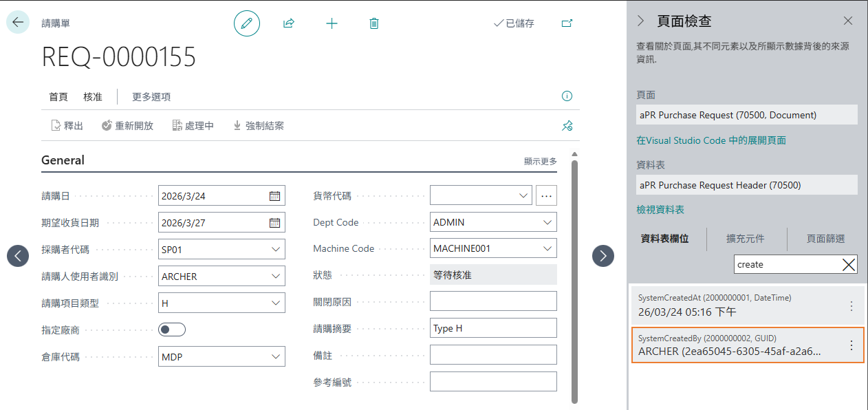
Task: Expand the 請購人使用者識別 dropdown
Action: point(276,277)
